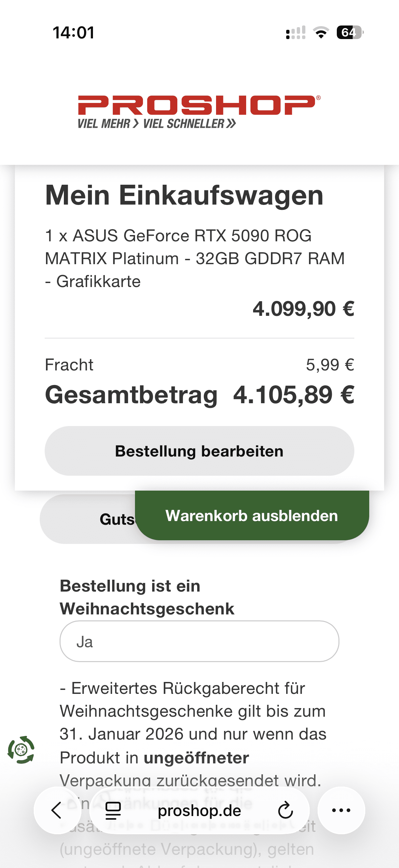The height and width of the screenshot is (868, 399).
Task: Select the ASUS GeForce RTX 5090 product name
Action: [195, 258]
